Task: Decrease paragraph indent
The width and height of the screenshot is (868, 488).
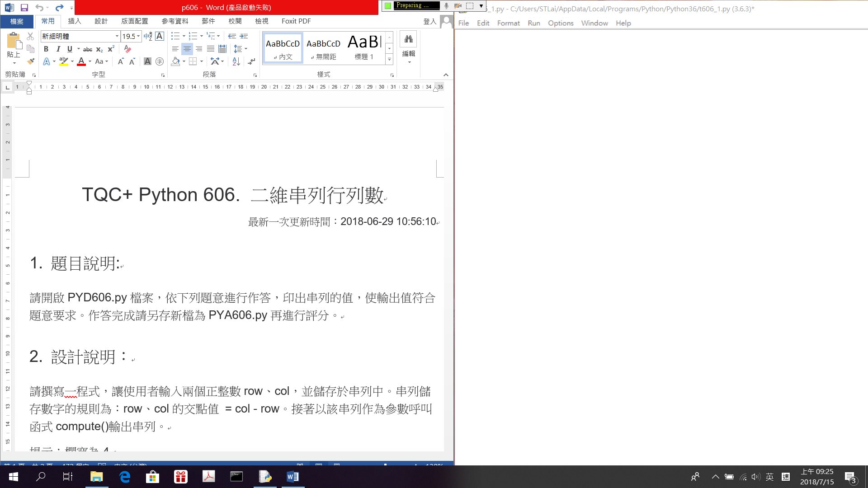Action: pyautogui.click(x=232, y=36)
